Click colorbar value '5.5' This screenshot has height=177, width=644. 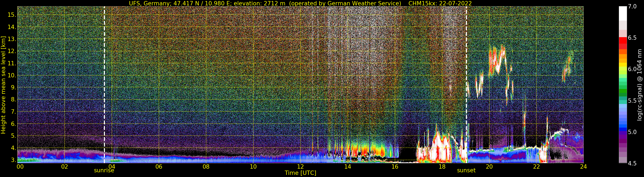coord(632,101)
